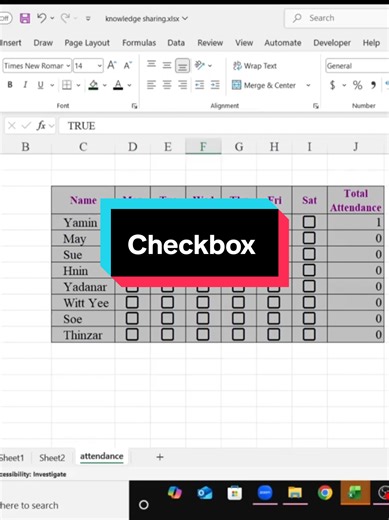Open Alignment settings dialog launcher
Viewport: 389px width, 520px height.
tap(316, 106)
